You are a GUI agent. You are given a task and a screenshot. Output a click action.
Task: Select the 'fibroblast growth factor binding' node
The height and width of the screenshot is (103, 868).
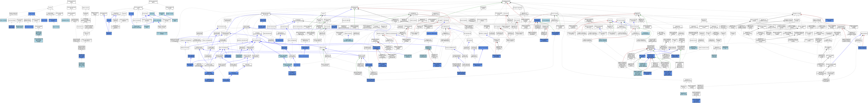(x=20, y=27)
